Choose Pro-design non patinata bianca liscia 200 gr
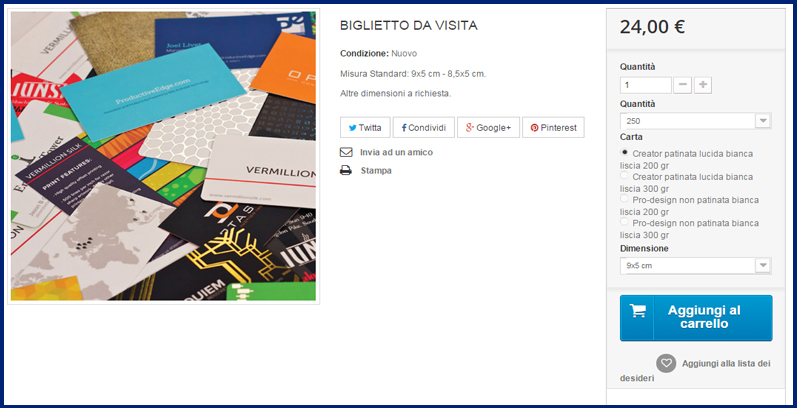Screen dimensions: 797x408 (624, 199)
